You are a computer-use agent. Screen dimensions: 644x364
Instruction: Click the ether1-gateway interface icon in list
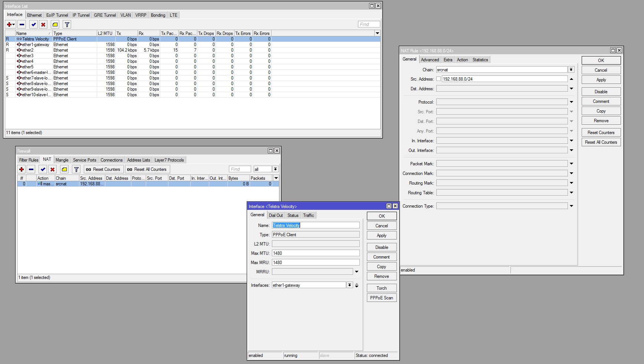(19, 45)
